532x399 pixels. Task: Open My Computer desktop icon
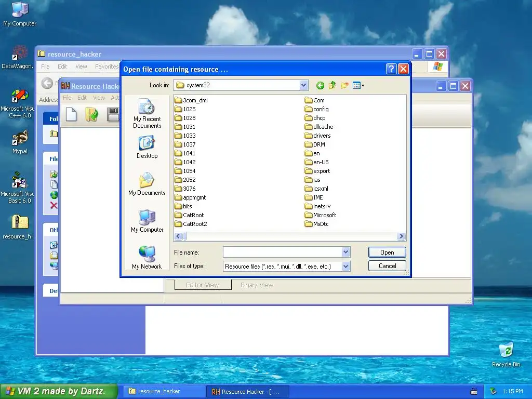[x=20, y=14]
